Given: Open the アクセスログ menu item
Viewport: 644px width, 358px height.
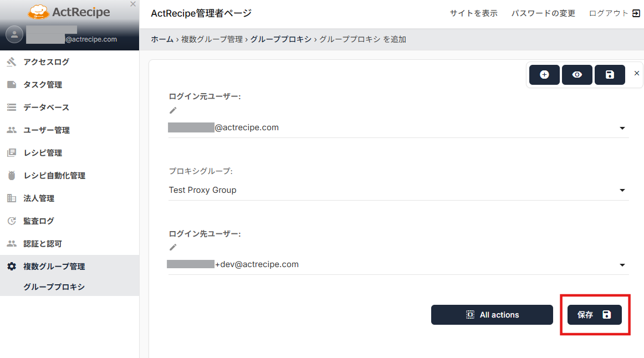Looking at the screenshot, I should 69,62.
